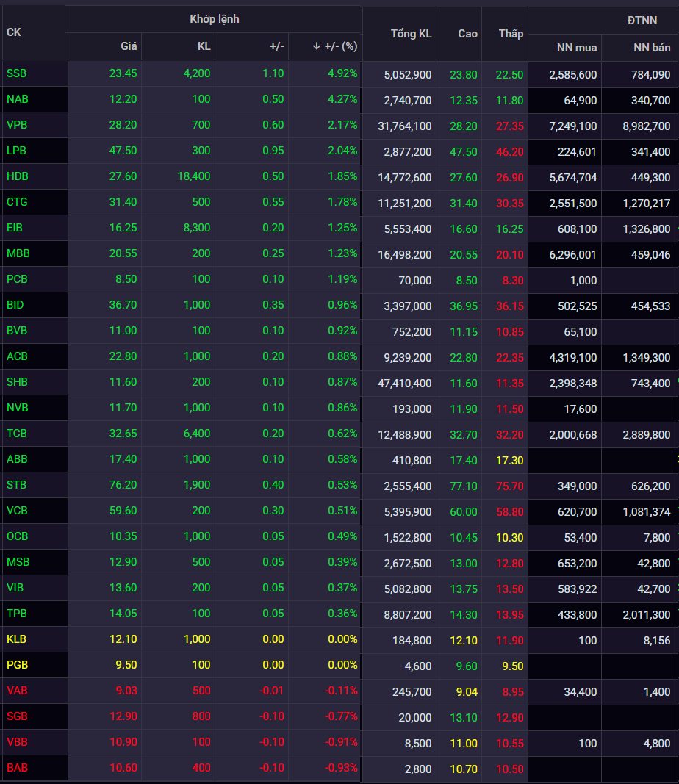The image size is (679, 784).
Task: Click CTG NN bán value 1,270,217
Action: [646, 204]
